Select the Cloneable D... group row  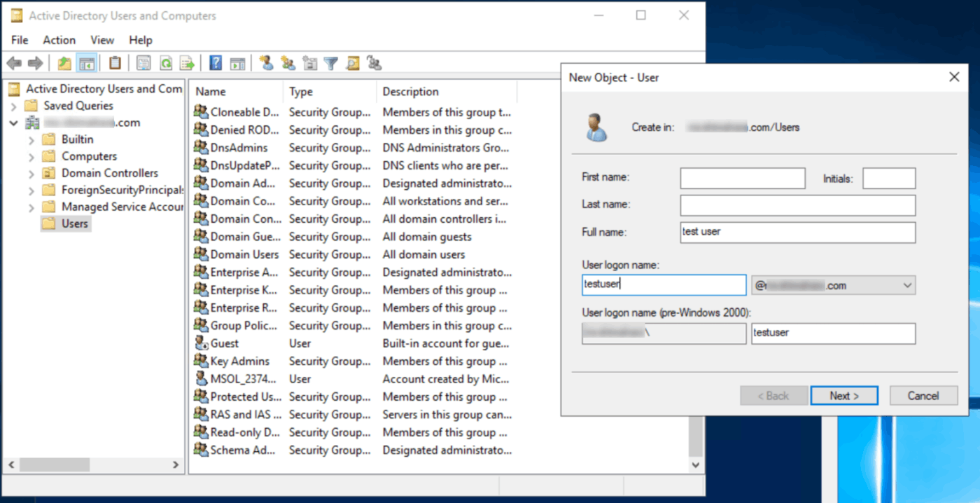tap(353, 112)
